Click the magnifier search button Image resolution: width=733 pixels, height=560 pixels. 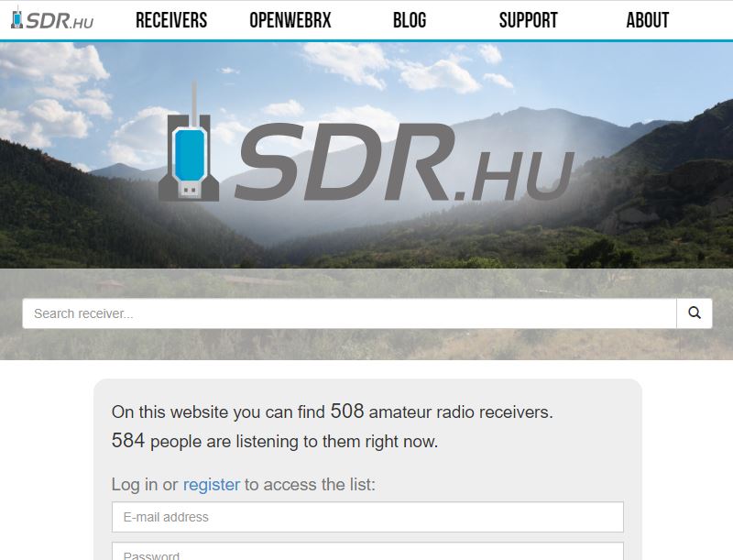695,313
